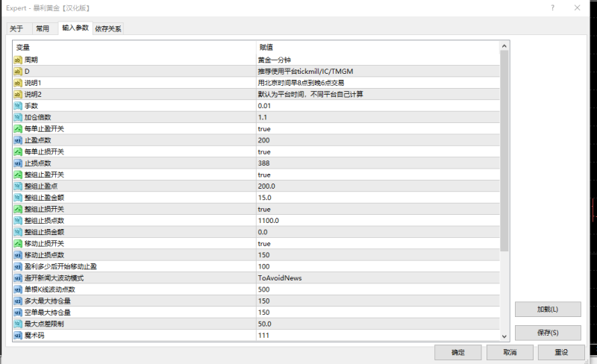The image size is (597, 364).
Task: Click the string icon beside 周期
Action: tap(18, 60)
